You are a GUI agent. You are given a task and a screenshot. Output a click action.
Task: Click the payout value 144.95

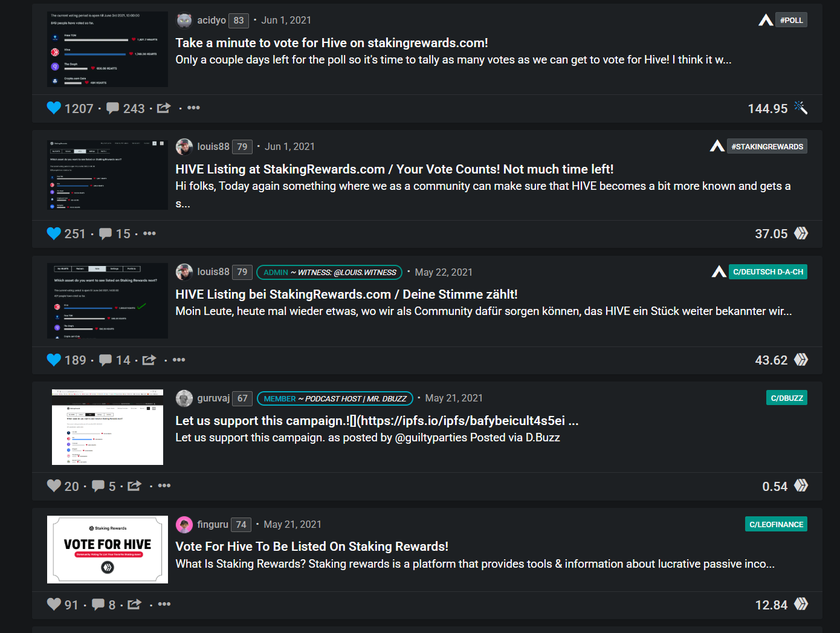coord(767,108)
